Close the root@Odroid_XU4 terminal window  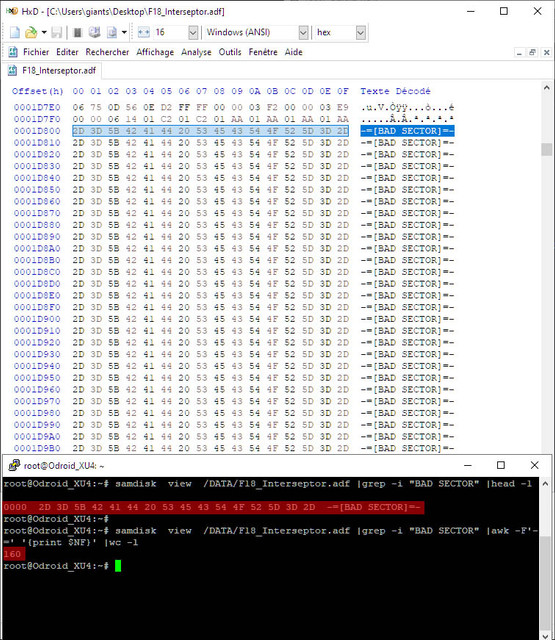(535, 465)
